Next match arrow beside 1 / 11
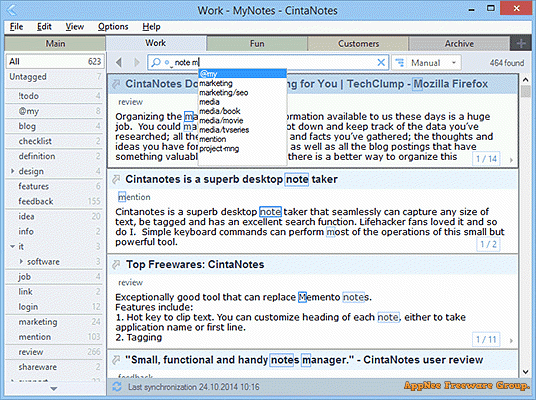This screenshot has height=400, width=536. click(x=511, y=341)
